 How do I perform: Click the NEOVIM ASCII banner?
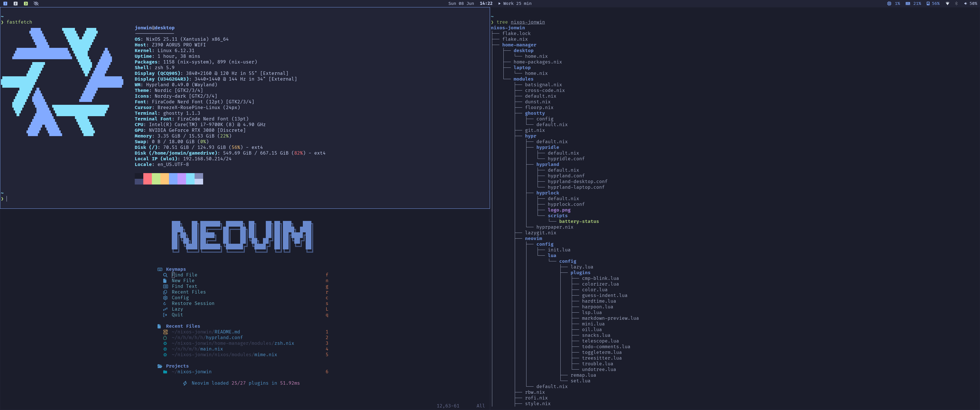click(x=242, y=237)
